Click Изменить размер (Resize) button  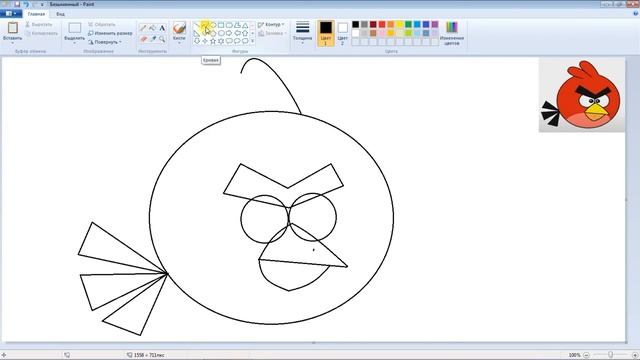(x=110, y=33)
